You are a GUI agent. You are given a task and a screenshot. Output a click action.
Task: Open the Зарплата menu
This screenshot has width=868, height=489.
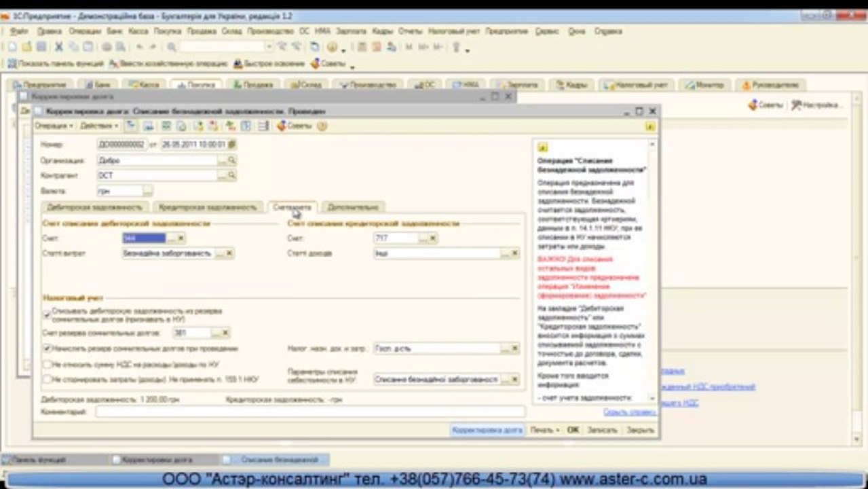351,31
